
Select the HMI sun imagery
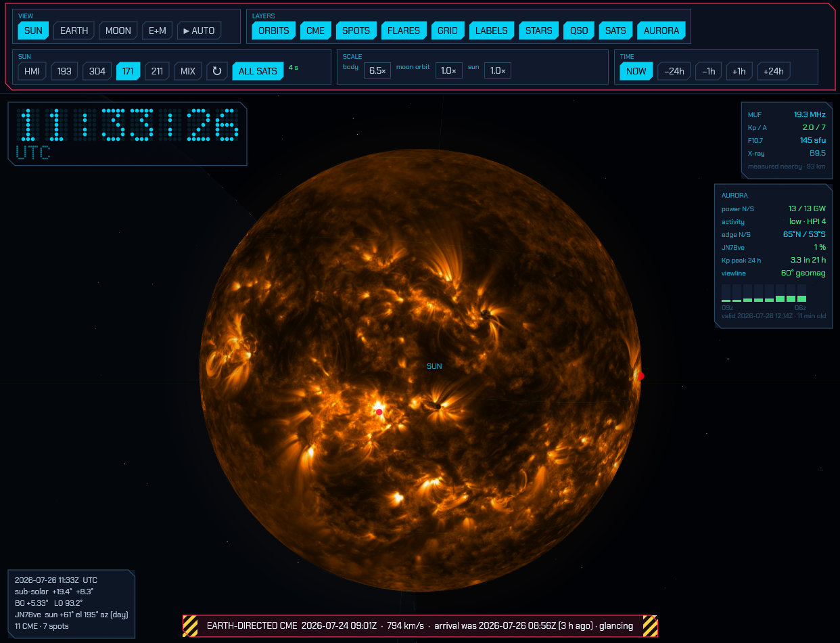click(32, 71)
